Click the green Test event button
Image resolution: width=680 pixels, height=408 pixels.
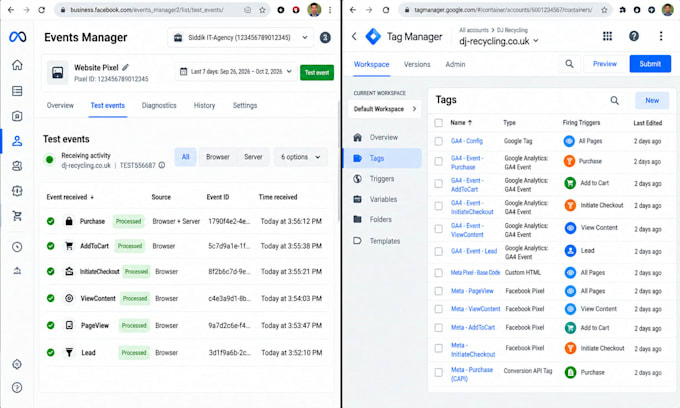coord(317,72)
